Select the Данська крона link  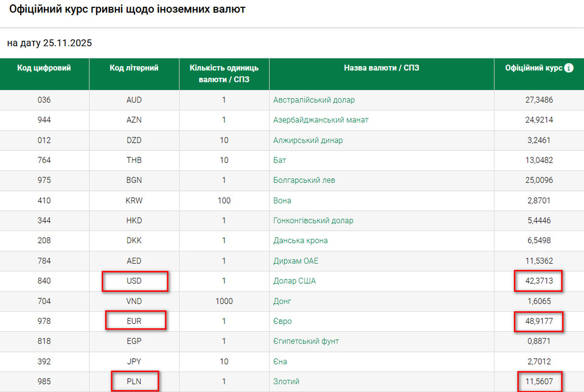(301, 241)
